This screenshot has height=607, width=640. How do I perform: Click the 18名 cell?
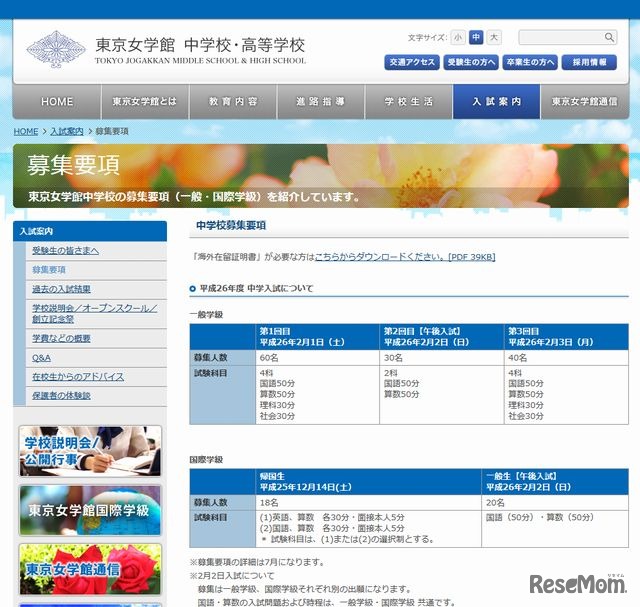pos(368,502)
